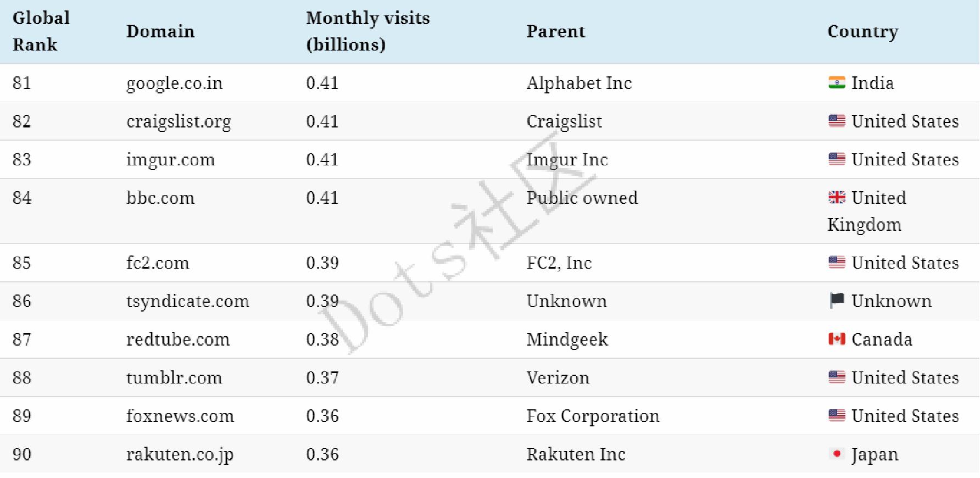The image size is (980, 478).
Task: Click the India flag icon
Action: tap(837, 82)
